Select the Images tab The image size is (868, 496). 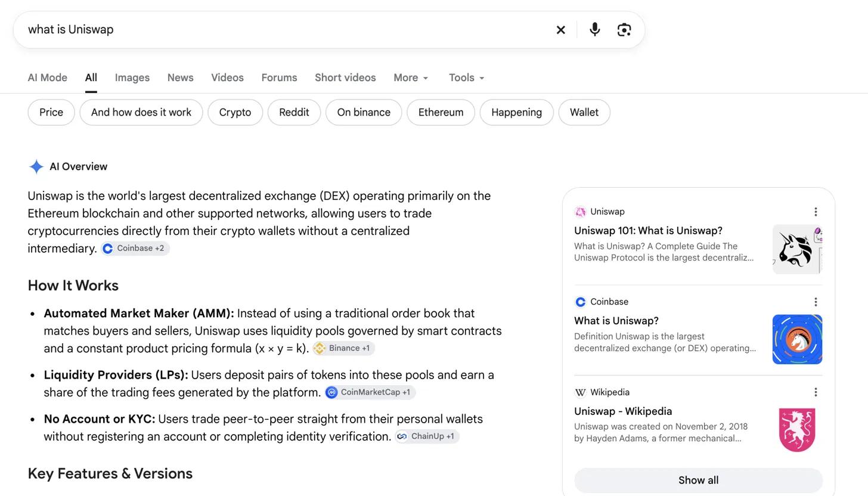click(132, 78)
